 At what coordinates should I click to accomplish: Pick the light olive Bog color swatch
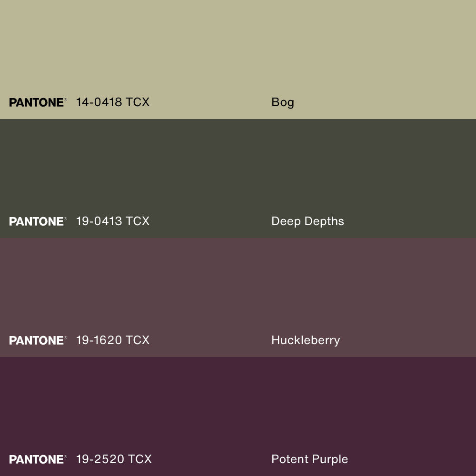[x=238, y=48]
